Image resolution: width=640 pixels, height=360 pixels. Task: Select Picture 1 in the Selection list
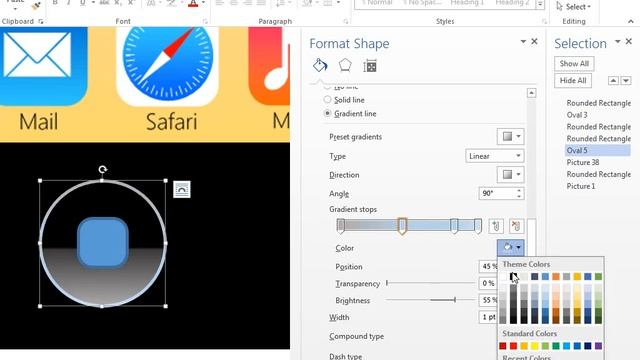581,186
